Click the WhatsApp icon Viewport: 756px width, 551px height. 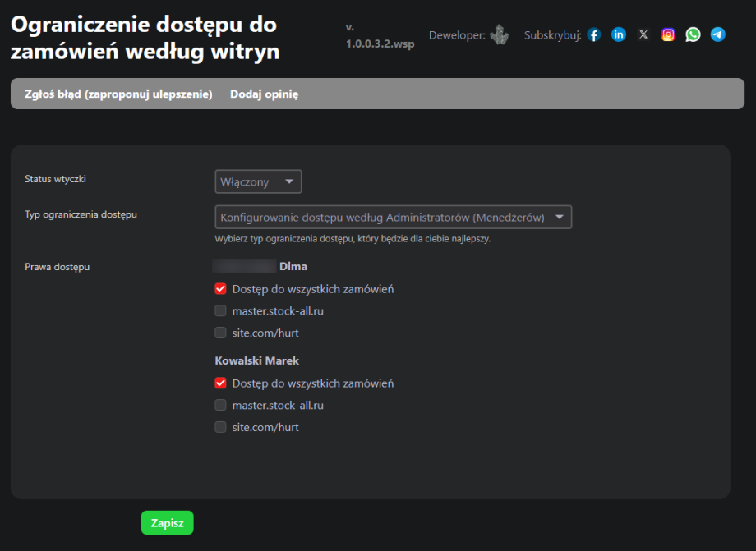coord(694,35)
